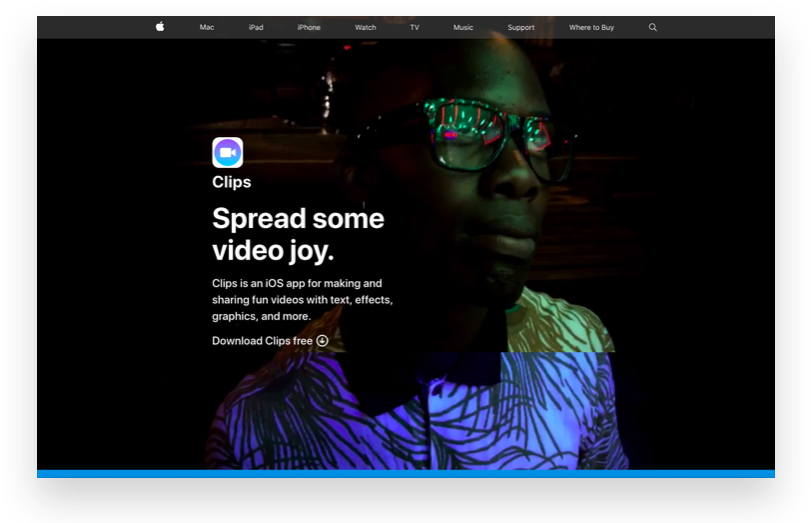Open the Mac menu item
Image resolution: width=811 pixels, height=523 pixels.
207,27
